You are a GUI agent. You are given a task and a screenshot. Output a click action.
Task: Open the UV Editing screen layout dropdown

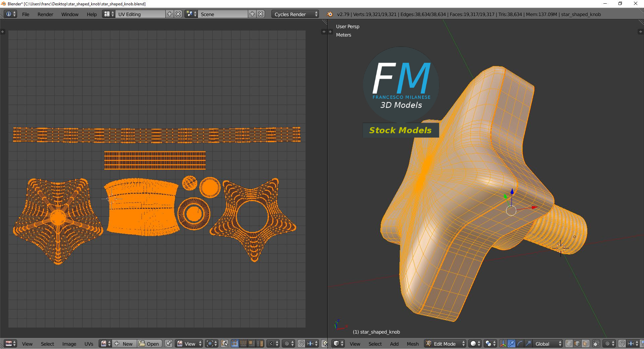[x=141, y=14]
